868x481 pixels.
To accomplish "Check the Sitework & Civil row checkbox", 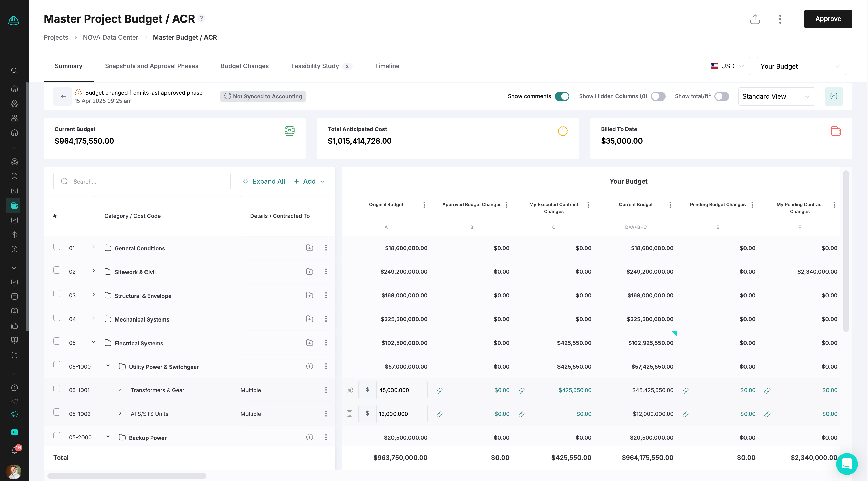I will [57, 270].
